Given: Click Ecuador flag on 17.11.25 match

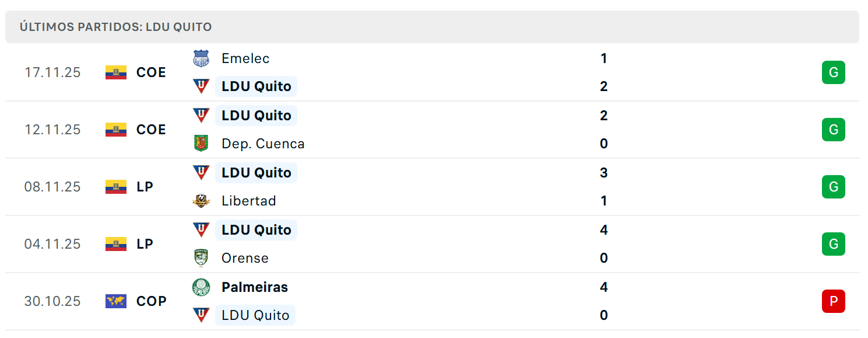Looking at the screenshot, I should [x=116, y=72].
